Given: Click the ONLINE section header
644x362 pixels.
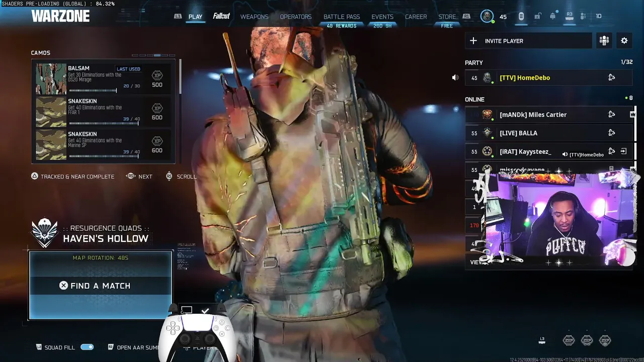Looking at the screenshot, I should pos(474,100).
